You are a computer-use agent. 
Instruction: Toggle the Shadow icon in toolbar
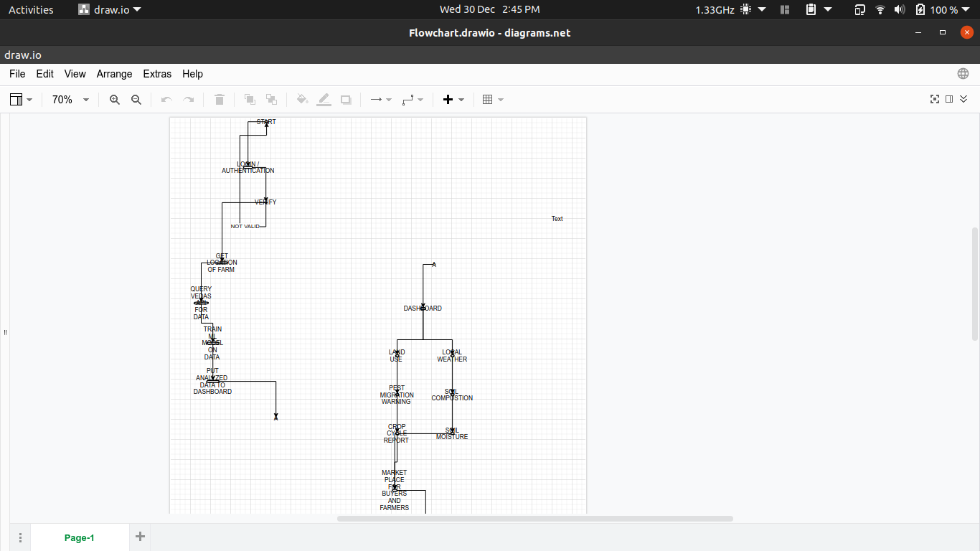346,100
